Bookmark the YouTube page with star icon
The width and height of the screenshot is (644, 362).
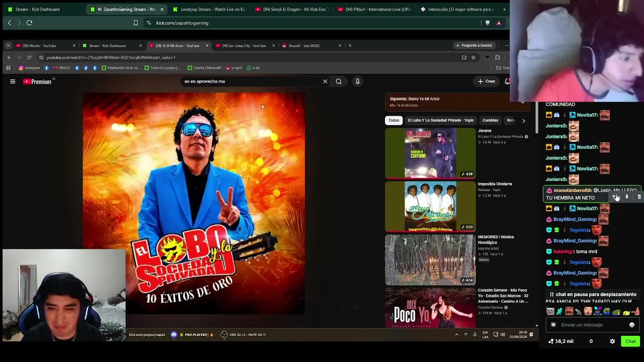point(473,57)
